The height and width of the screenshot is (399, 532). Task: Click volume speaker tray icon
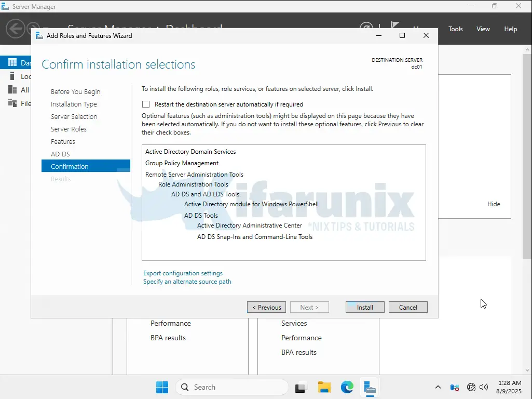click(484, 387)
